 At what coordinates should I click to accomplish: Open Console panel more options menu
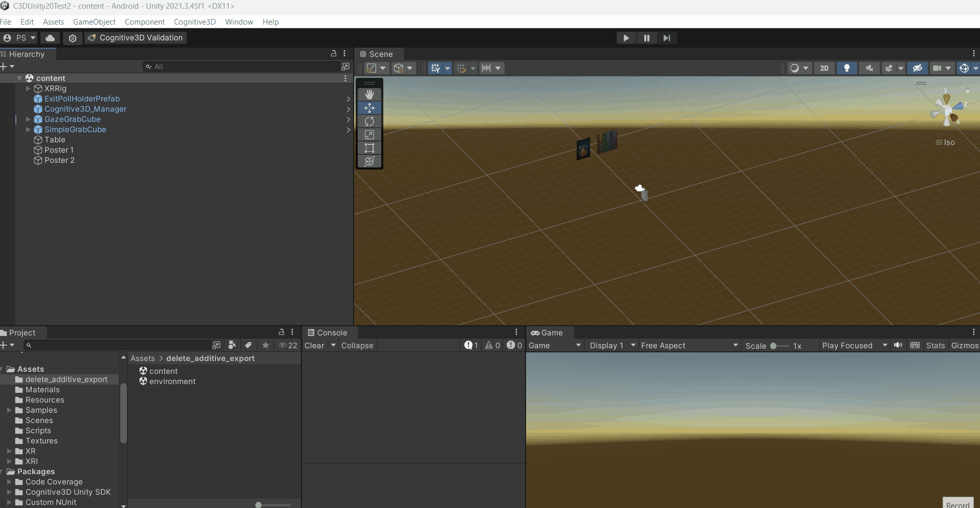tap(516, 332)
